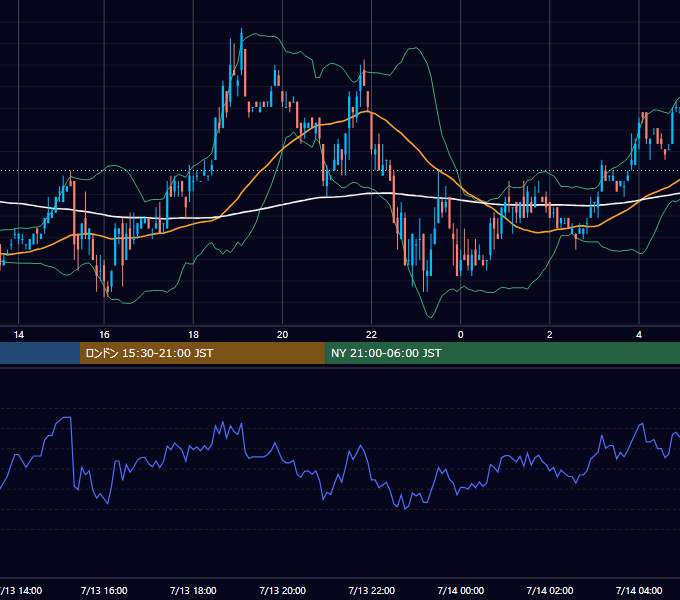Click the '7/13 22:00' date label

[372, 590]
